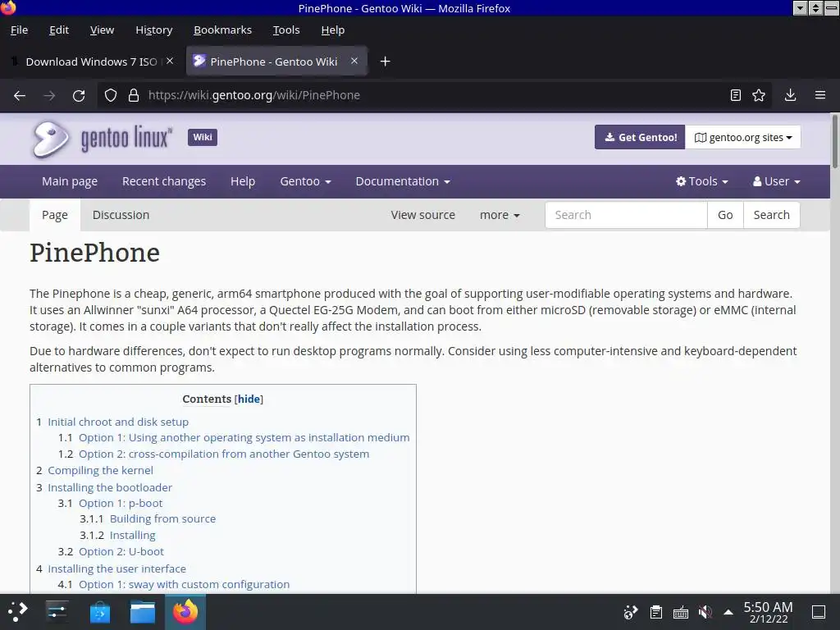This screenshot has width=840, height=630.
Task: Click Firefox icon in taskbar
Action: (x=185, y=612)
